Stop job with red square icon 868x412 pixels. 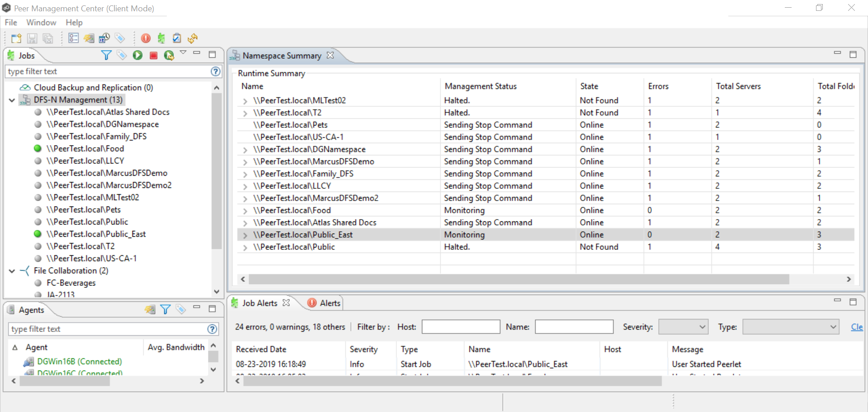point(153,55)
